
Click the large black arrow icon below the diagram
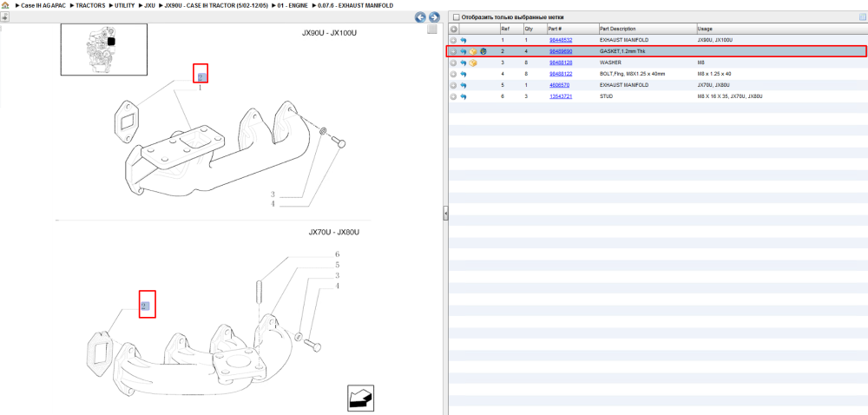360,398
